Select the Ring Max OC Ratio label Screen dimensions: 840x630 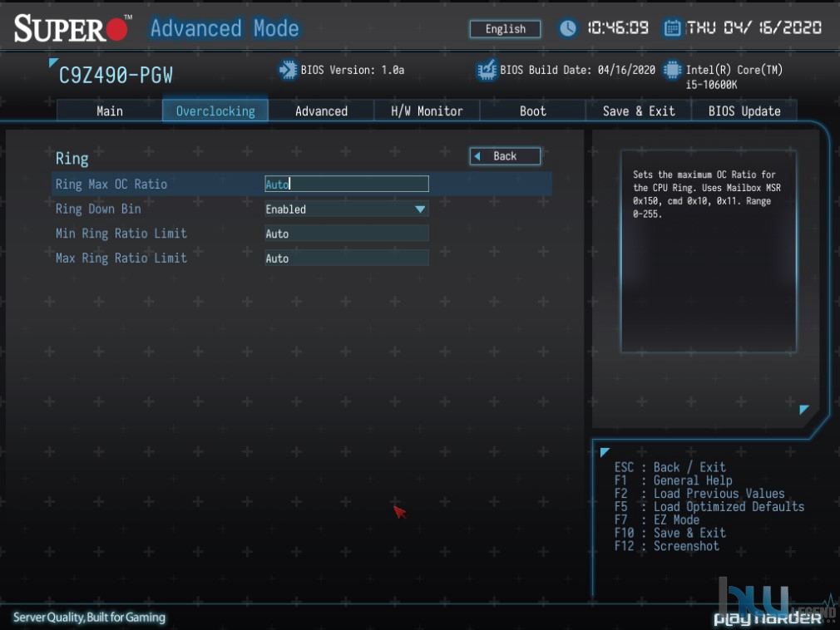click(x=111, y=185)
